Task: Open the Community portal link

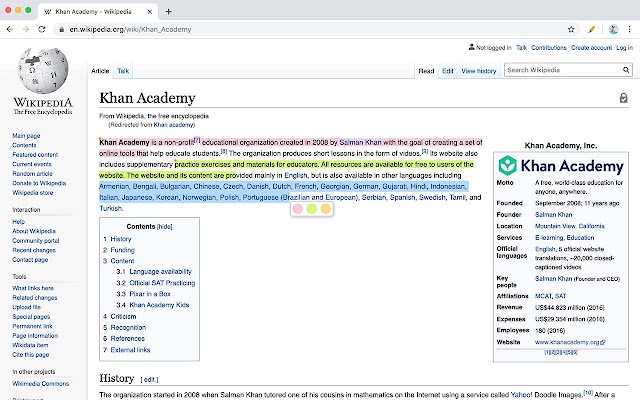Action: [36, 241]
